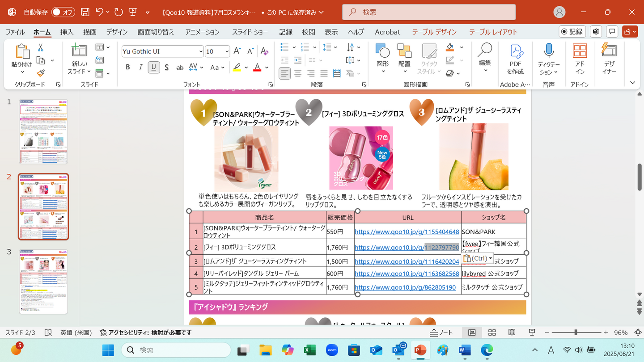Click the Format Painter brush icon

tap(41, 73)
